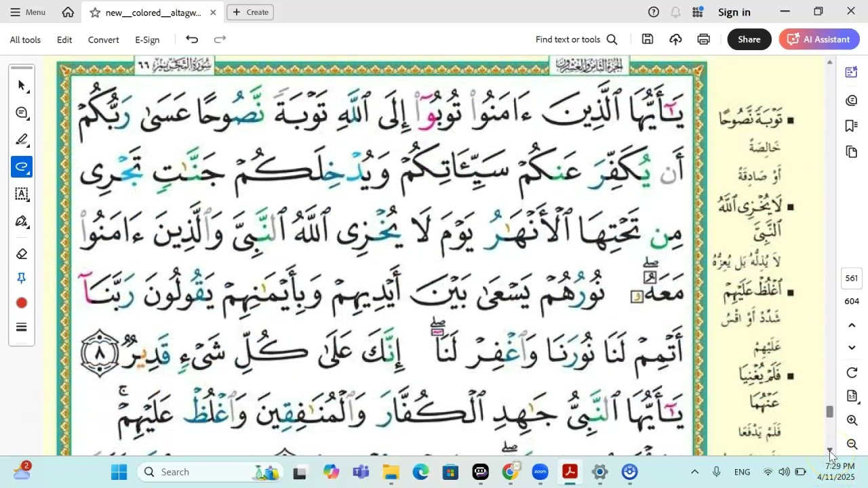
Task: Star the new__colored__altagw document tab
Action: pyautogui.click(x=95, y=12)
